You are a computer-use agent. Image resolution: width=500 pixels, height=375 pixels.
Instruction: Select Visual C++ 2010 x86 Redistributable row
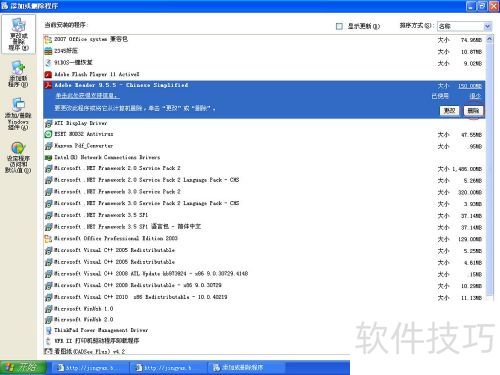(264, 297)
